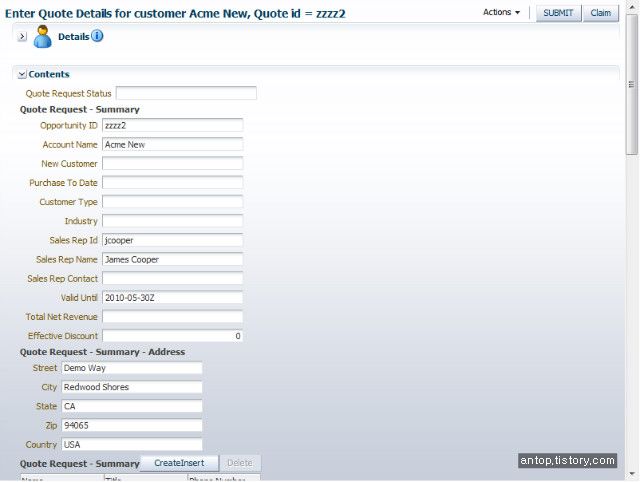
Task: Click the Sales Rep Id field
Action: [172, 240]
